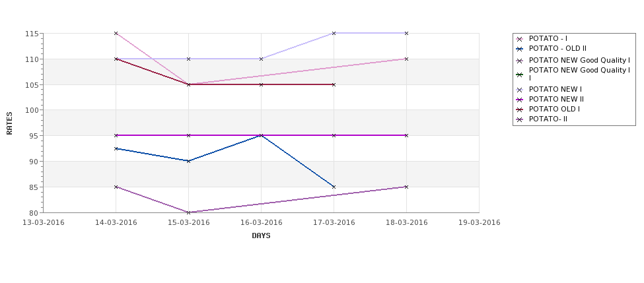Click the POTATO - OLD II legend marker

pos(520,49)
